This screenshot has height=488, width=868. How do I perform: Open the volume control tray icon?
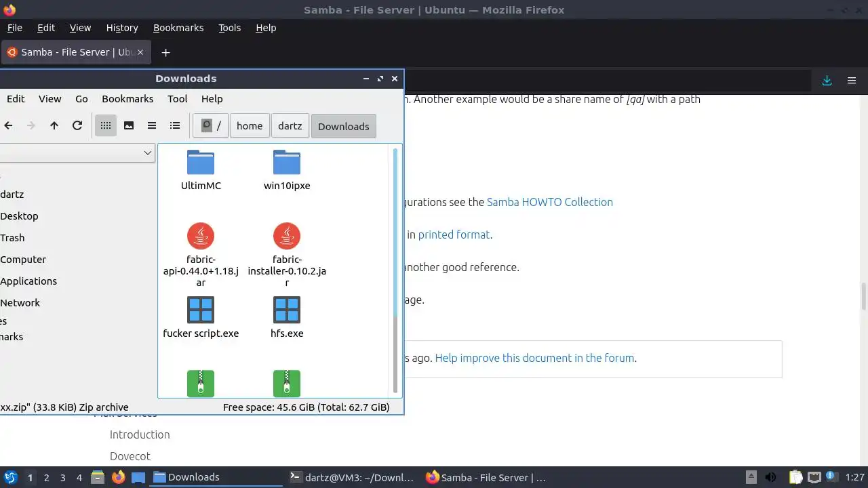770,477
